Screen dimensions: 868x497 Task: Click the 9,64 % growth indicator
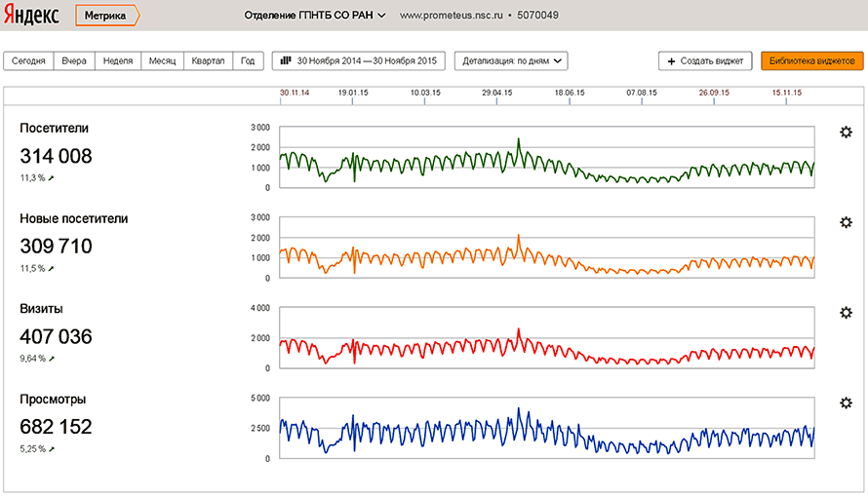[x=37, y=359]
